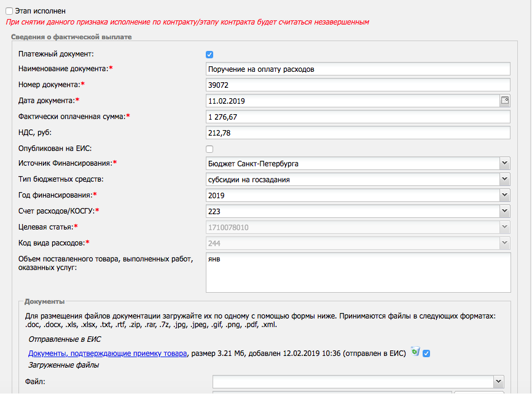532x394 pixels.
Task: Click the 'Загруженные файлы' text
Action: (63, 365)
